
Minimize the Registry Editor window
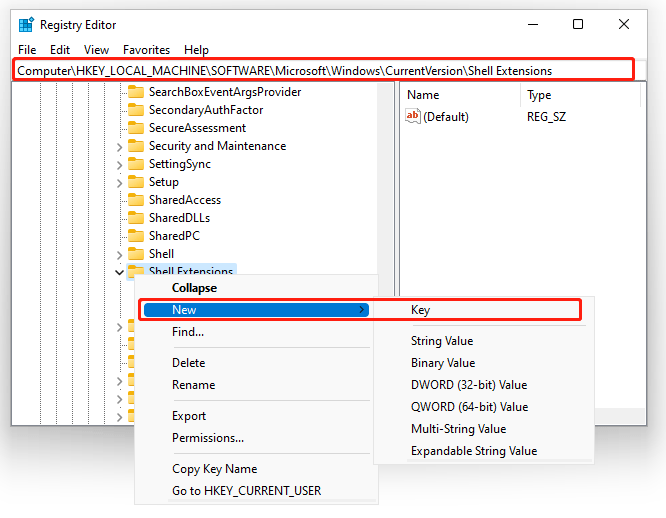tap(533, 25)
